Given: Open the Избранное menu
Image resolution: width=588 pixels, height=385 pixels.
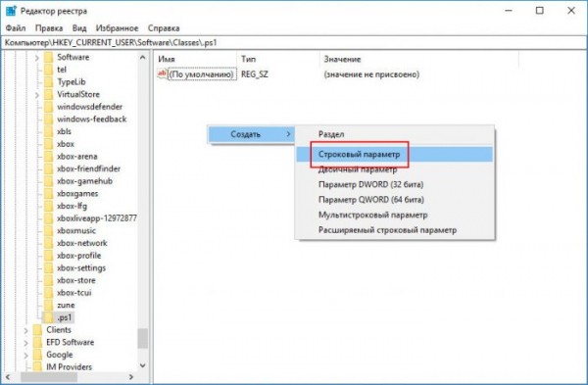Looking at the screenshot, I should coord(117,28).
